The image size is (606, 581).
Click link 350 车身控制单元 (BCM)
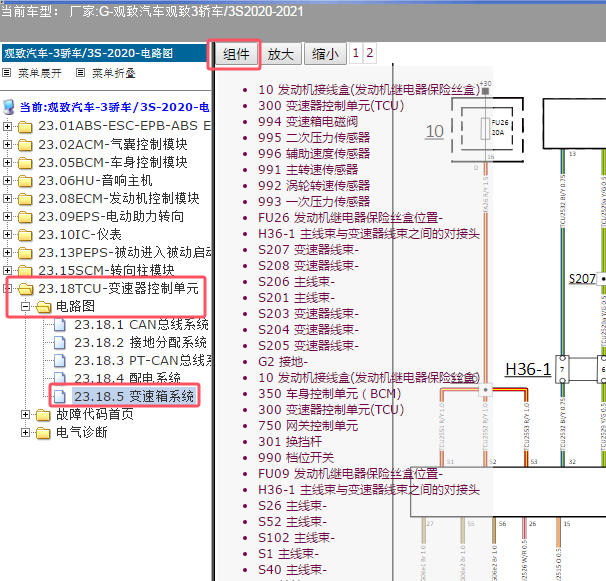pos(329,394)
